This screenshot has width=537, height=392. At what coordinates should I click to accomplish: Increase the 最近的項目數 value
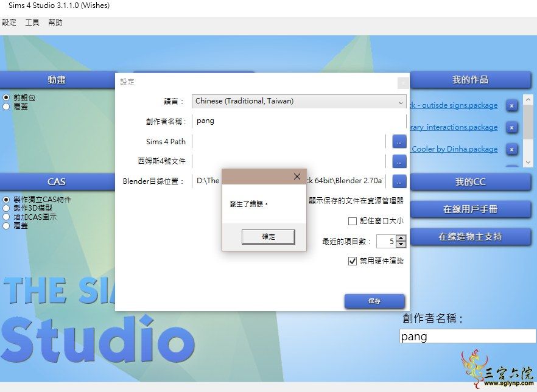point(401,238)
